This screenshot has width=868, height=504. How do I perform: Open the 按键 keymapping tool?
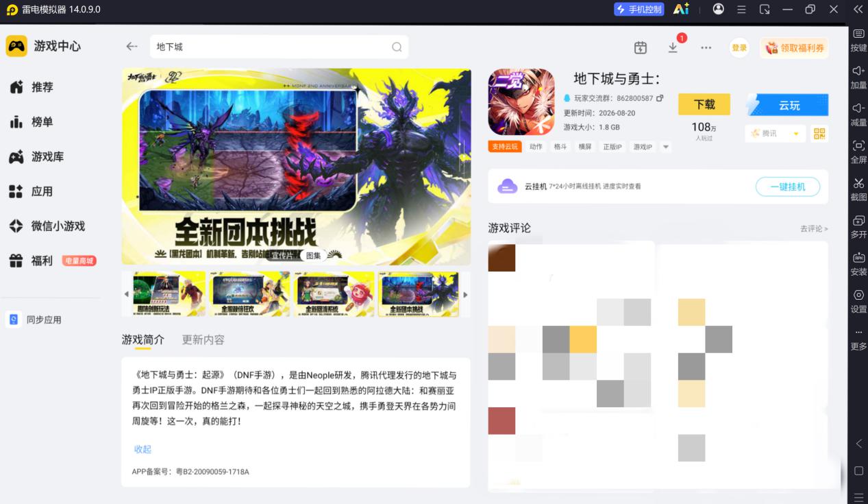coord(858,40)
